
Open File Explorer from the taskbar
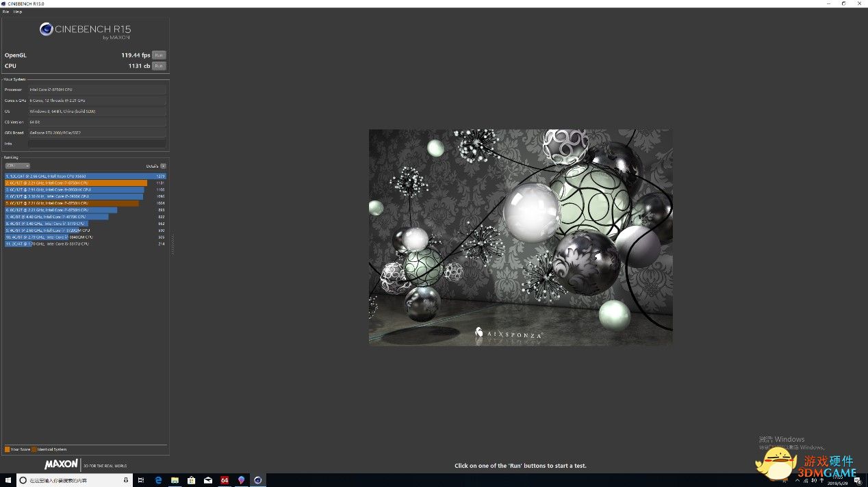click(175, 480)
